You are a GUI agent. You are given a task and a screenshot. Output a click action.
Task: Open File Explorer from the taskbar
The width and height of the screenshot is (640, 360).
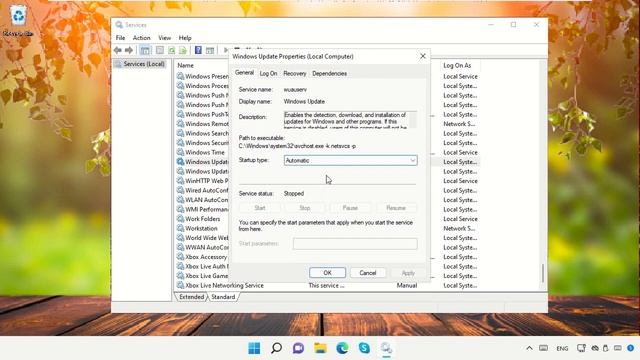(320, 348)
